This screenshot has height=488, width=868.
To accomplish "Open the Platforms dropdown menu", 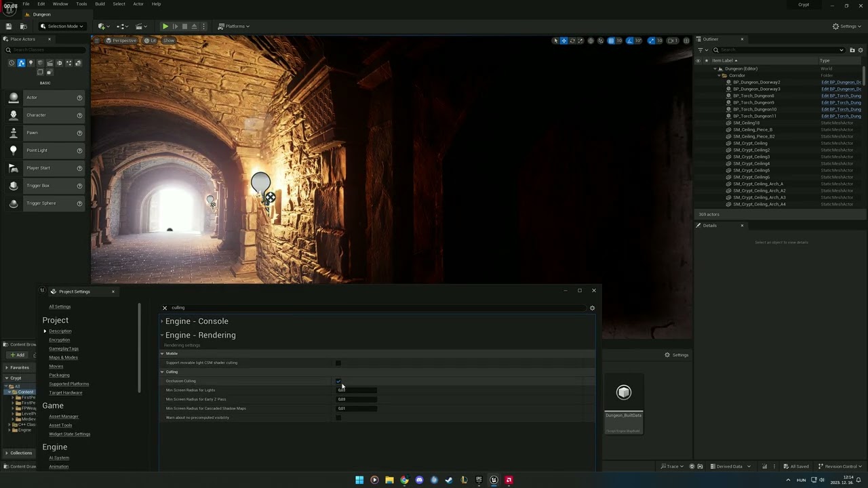I will click(x=234, y=26).
